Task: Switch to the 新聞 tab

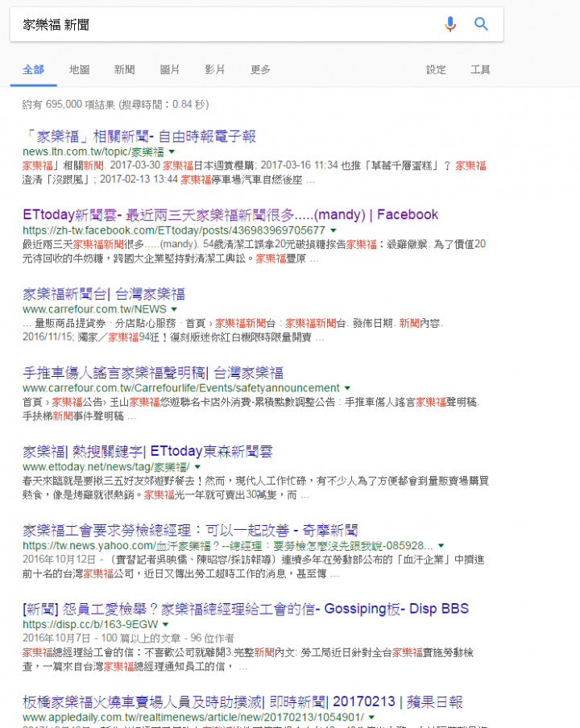Action: click(124, 69)
